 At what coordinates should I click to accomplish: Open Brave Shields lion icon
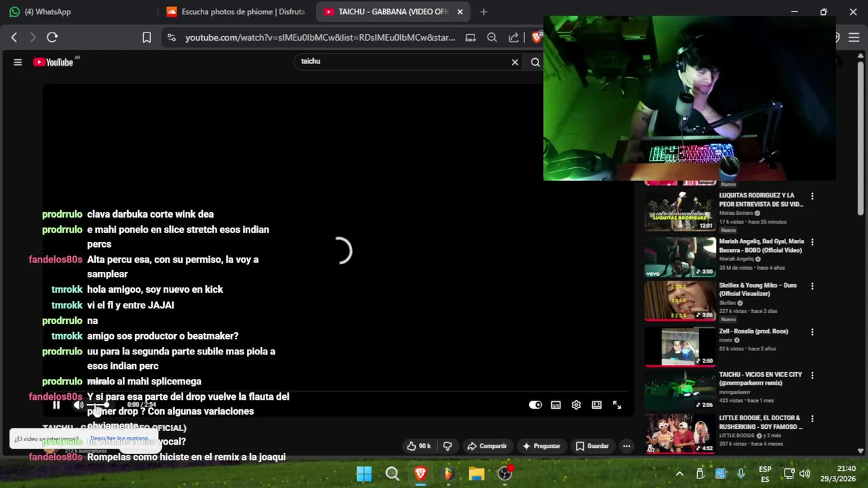[536, 37]
